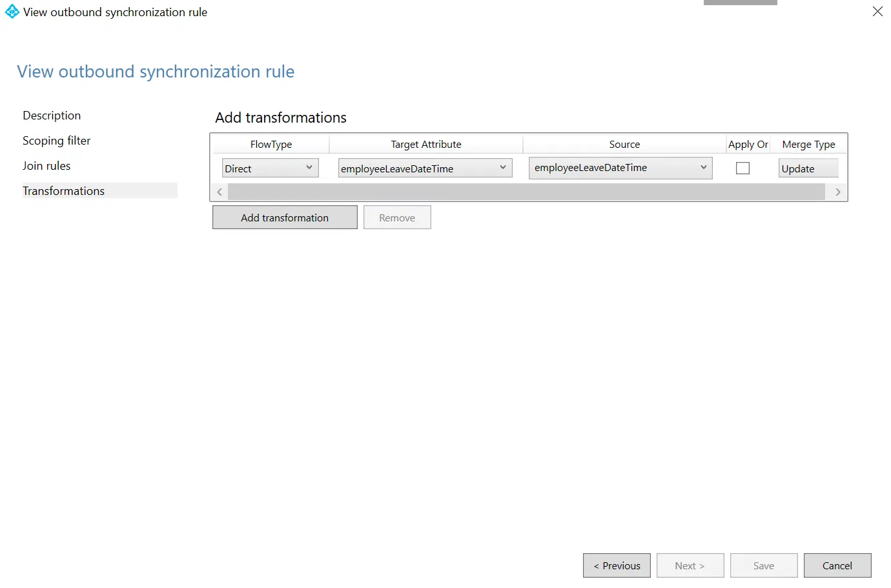Click the Apply Once column header
Image resolution: width=891 pixels, height=588 pixels.
(748, 145)
